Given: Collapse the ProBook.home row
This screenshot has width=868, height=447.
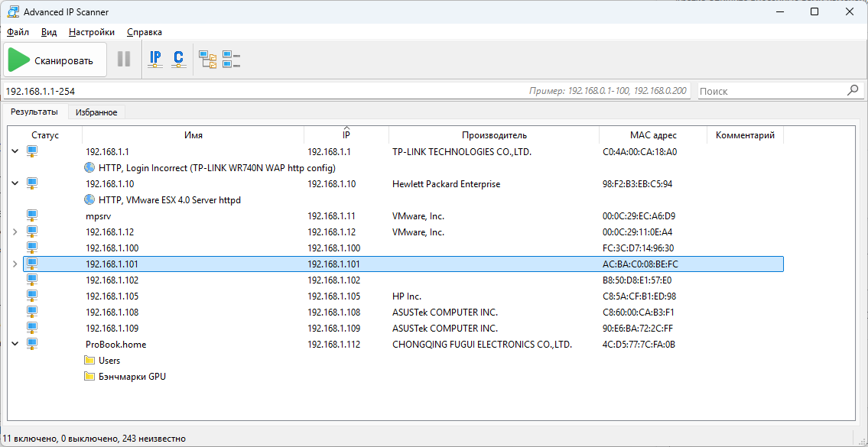Looking at the screenshot, I should [x=15, y=344].
